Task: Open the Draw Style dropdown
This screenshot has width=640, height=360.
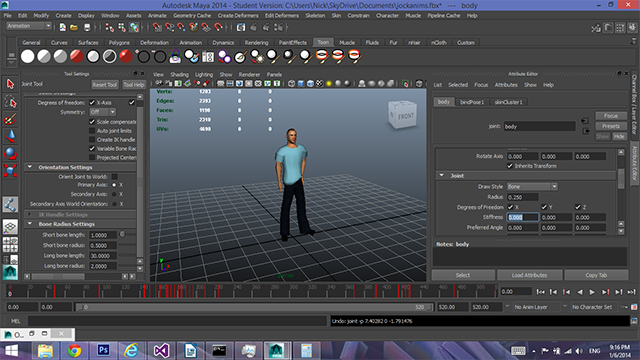Action: tap(532, 187)
